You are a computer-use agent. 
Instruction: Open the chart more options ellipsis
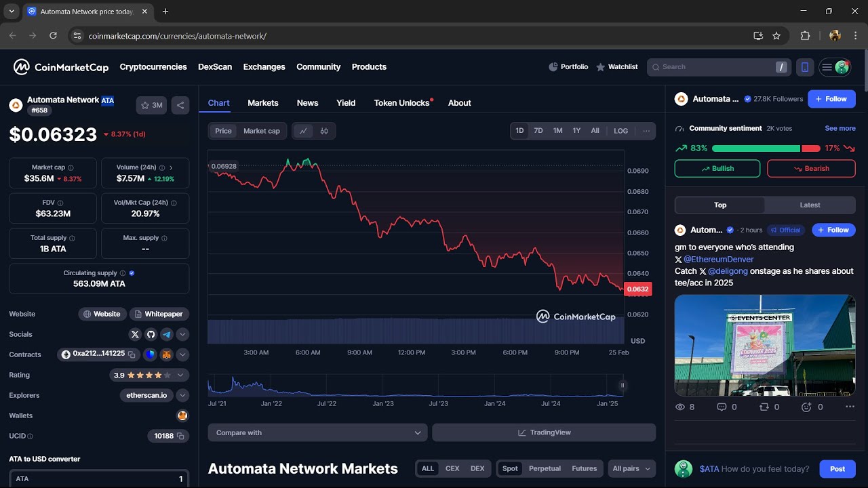coord(646,131)
